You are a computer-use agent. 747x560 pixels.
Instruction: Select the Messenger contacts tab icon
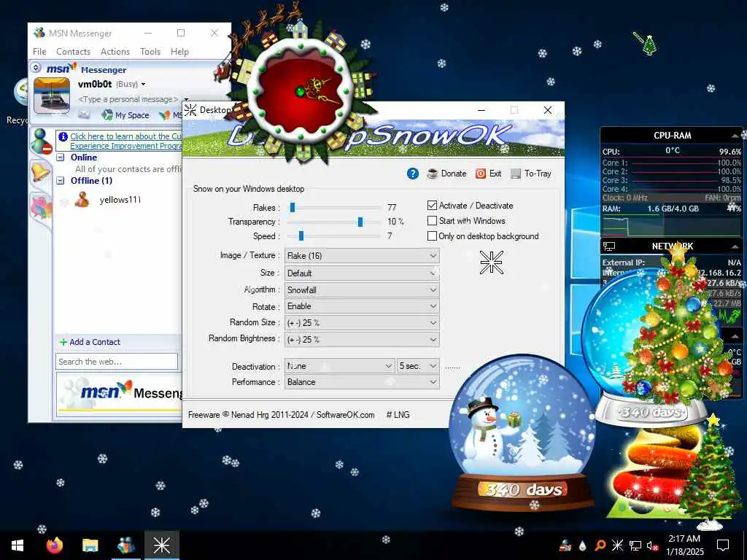(x=41, y=141)
